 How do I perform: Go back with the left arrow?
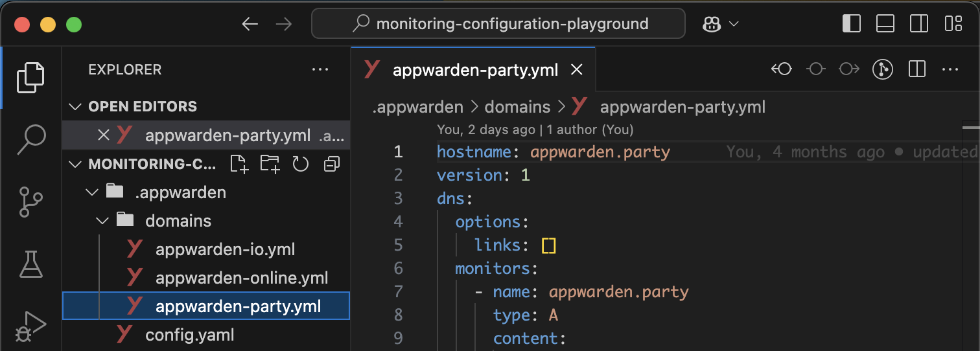250,24
